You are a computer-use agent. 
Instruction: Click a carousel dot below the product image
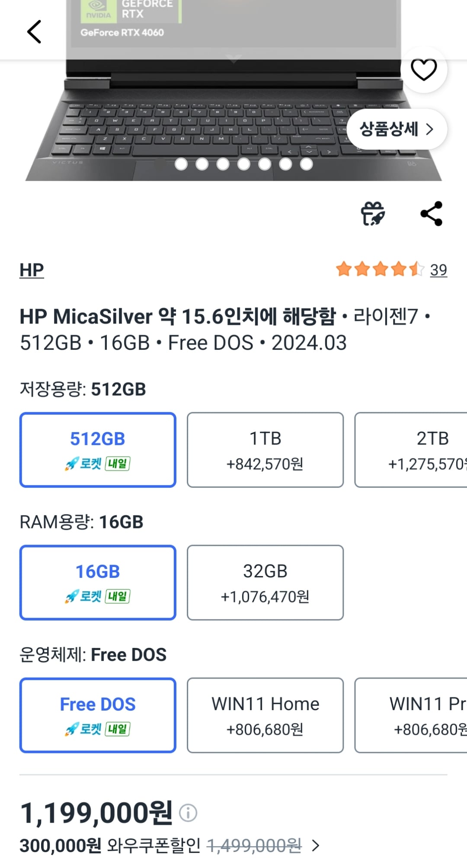[x=243, y=164]
